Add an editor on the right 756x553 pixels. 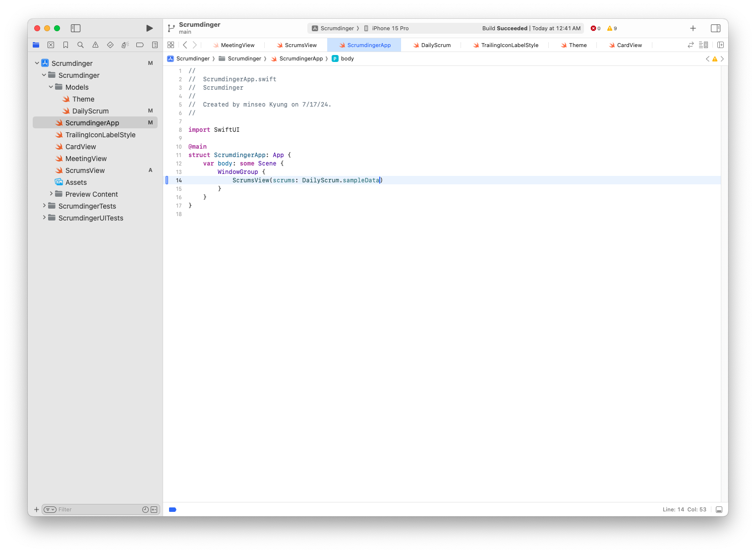(720, 45)
